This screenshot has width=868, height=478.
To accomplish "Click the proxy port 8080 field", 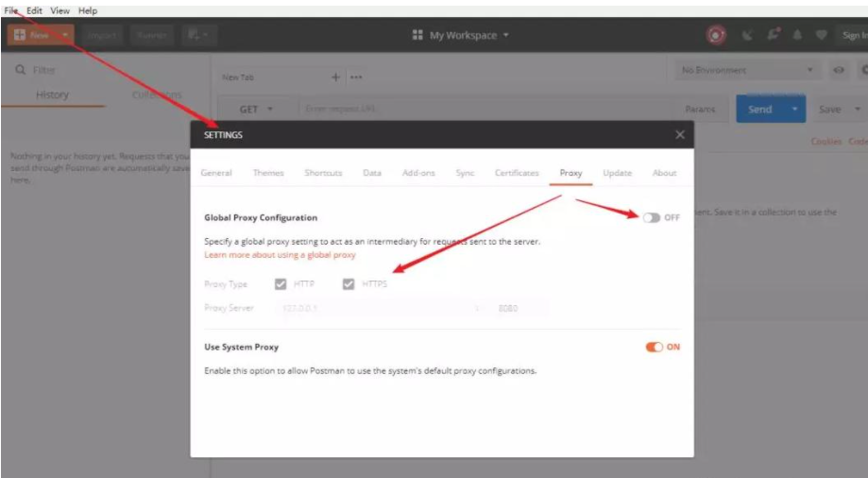I will 519,308.
